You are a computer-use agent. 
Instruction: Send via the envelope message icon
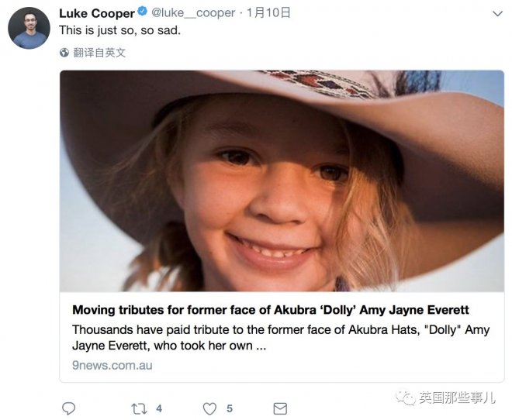(x=280, y=408)
